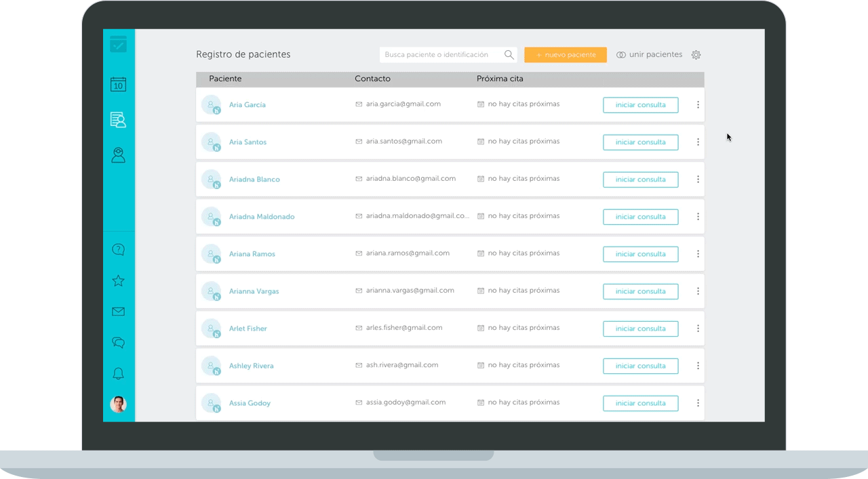Open the contacts person icon in sidebar

click(x=118, y=155)
